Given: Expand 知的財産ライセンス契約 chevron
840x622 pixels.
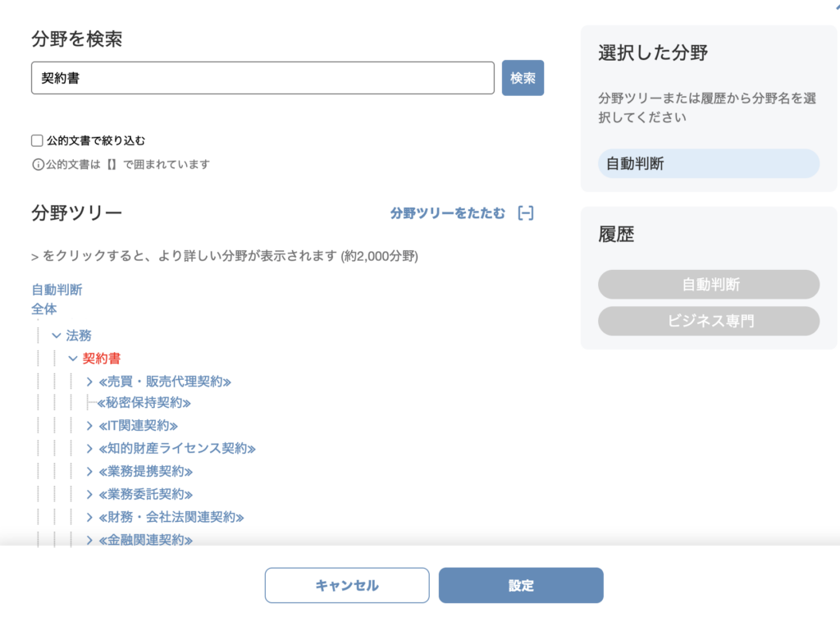Looking at the screenshot, I should [89, 449].
